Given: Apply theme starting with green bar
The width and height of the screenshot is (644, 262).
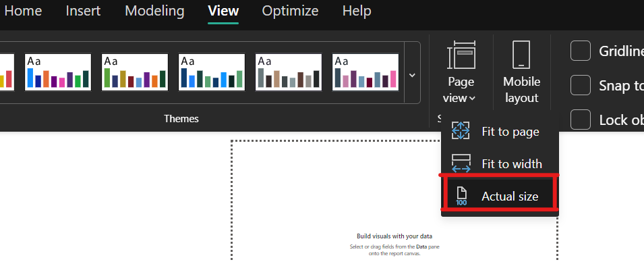Looking at the screenshot, I should click(x=135, y=72).
